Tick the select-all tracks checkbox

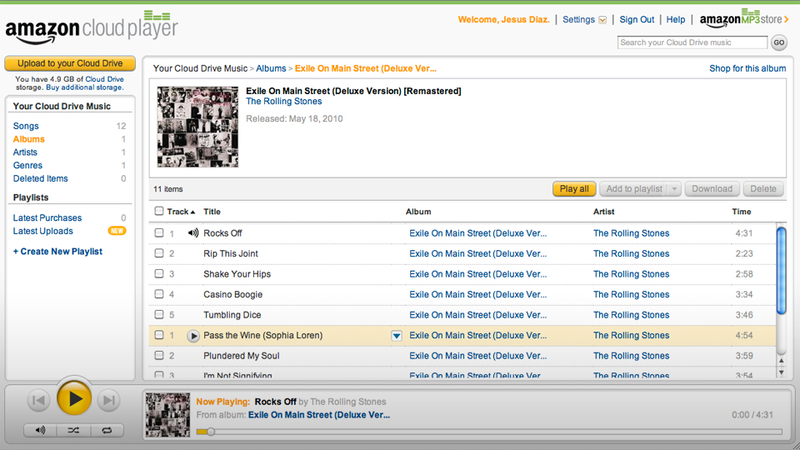(159, 211)
